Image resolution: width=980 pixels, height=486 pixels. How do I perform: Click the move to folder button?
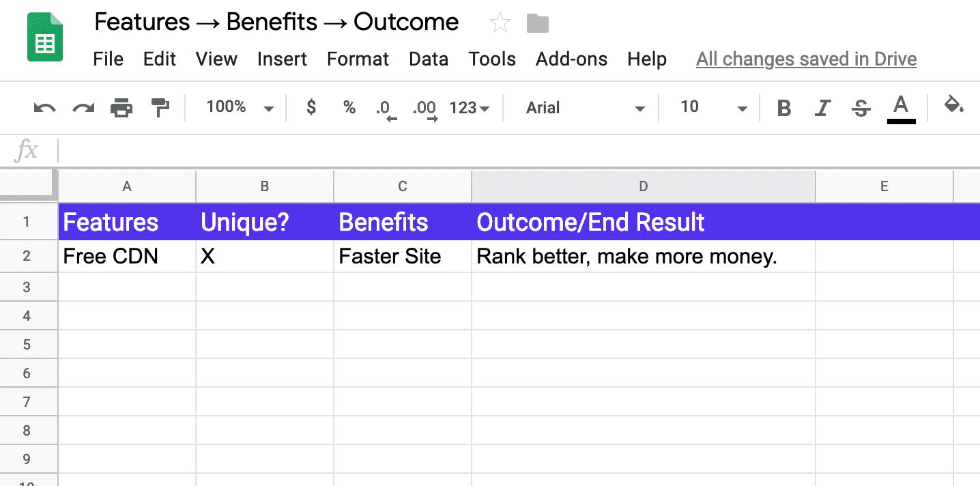tap(538, 23)
